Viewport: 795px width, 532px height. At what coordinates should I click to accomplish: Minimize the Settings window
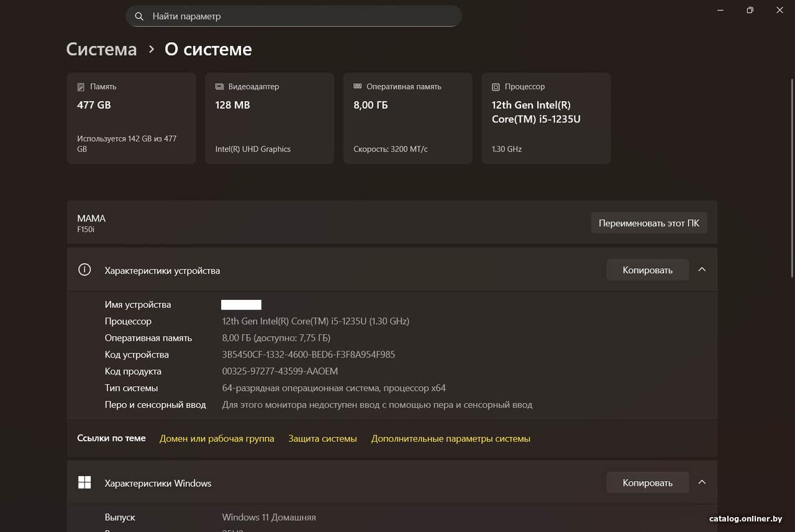[x=720, y=10]
